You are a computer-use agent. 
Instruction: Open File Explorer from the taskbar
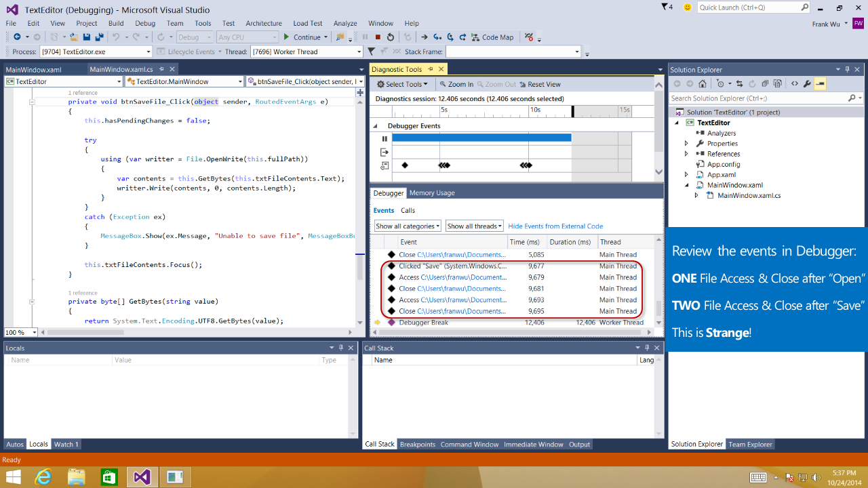click(75, 477)
